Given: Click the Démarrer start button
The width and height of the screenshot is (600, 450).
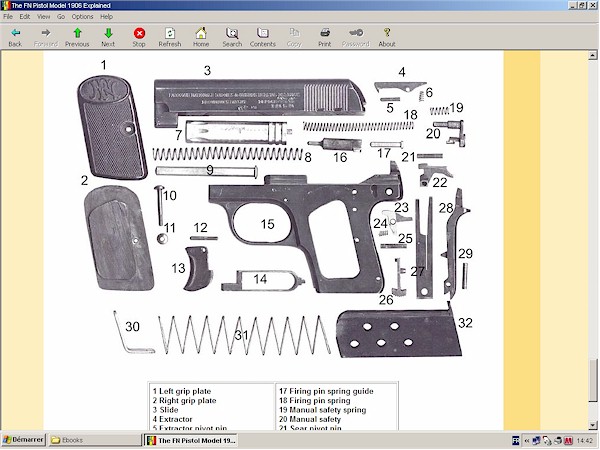Looking at the screenshot, I should point(23,440).
